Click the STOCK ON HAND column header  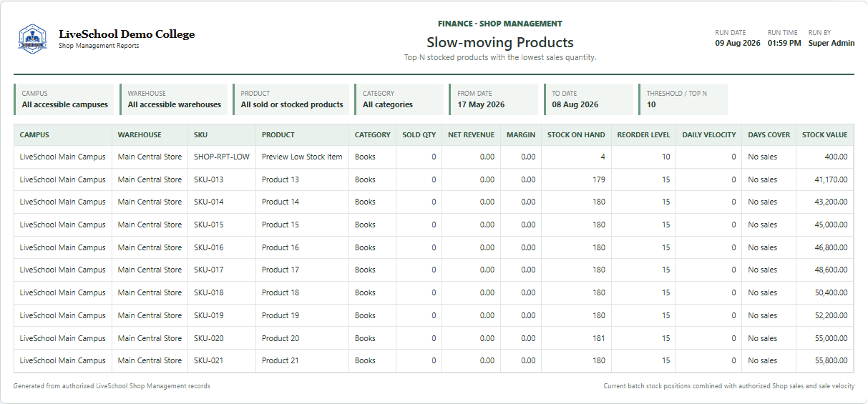click(576, 134)
